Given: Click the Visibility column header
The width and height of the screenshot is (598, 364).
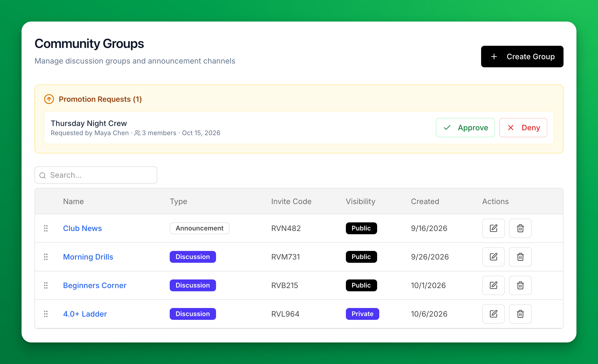Looking at the screenshot, I should tap(360, 201).
